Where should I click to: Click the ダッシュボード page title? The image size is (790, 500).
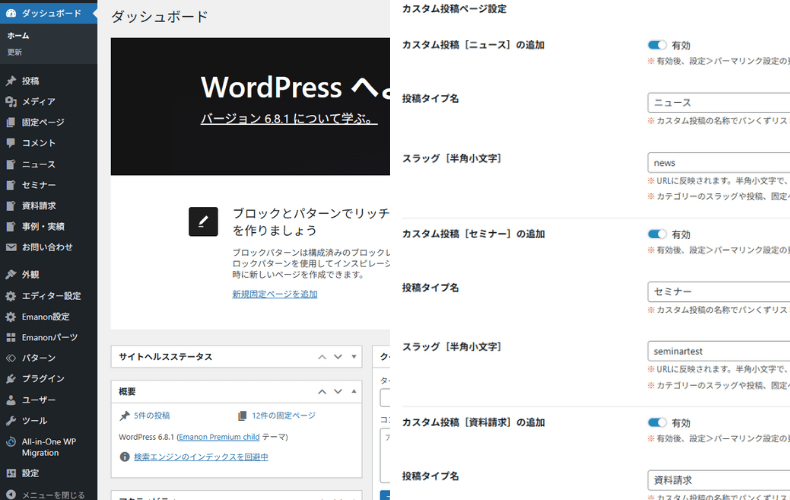click(159, 17)
